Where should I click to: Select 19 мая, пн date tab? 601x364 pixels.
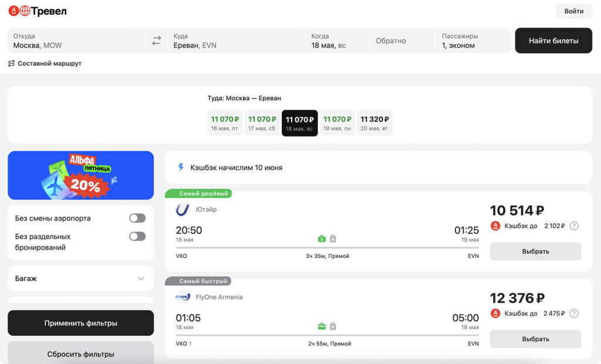click(x=337, y=123)
